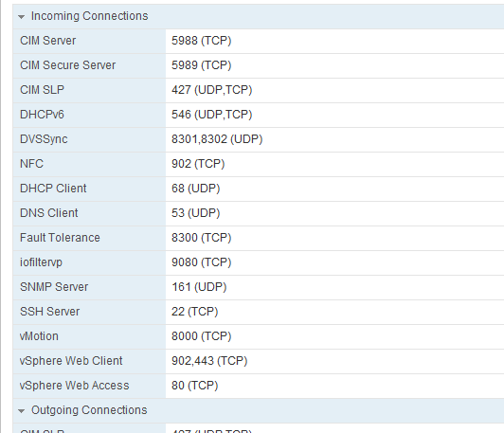Collapse the Outgoing Connections section
The width and height of the screenshot is (504, 433).
[x=22, y=411]
